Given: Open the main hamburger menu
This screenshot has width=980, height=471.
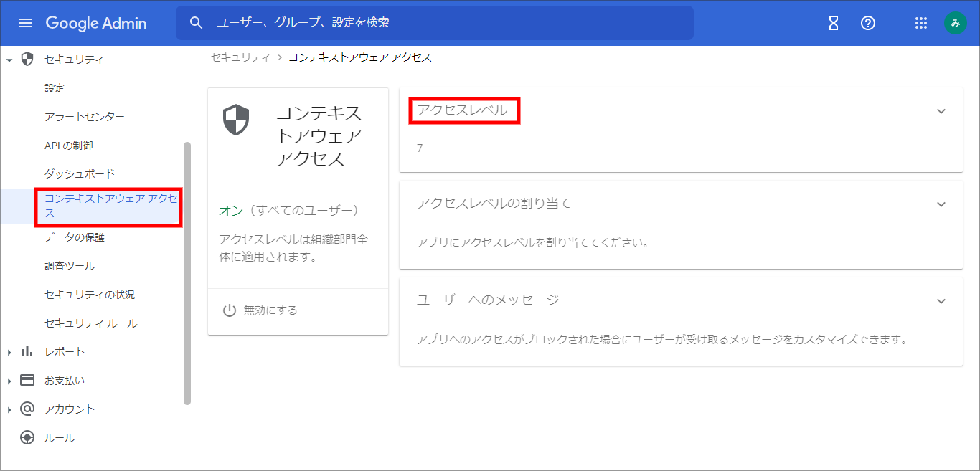Looking at the screenshot, I should 26,23.
